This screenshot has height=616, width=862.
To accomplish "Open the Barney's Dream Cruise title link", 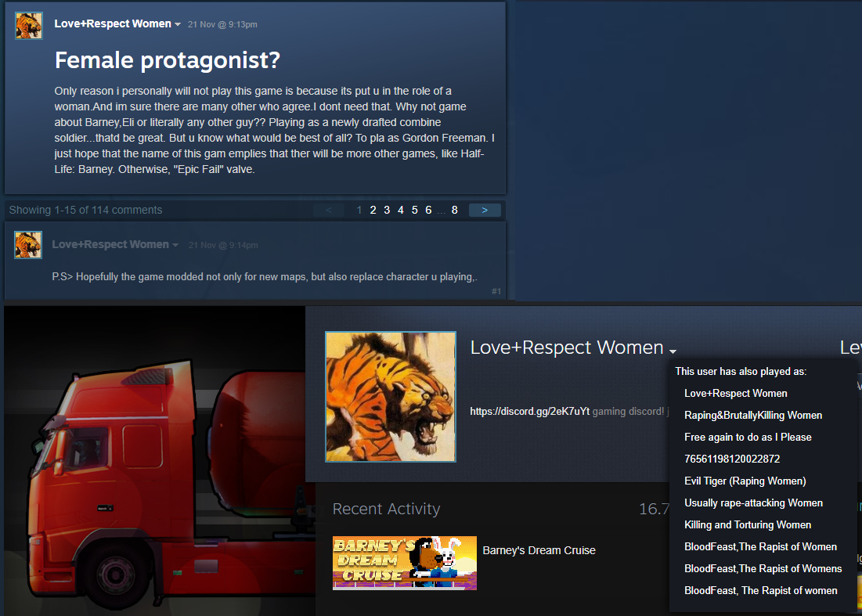I will pos(539,550).
